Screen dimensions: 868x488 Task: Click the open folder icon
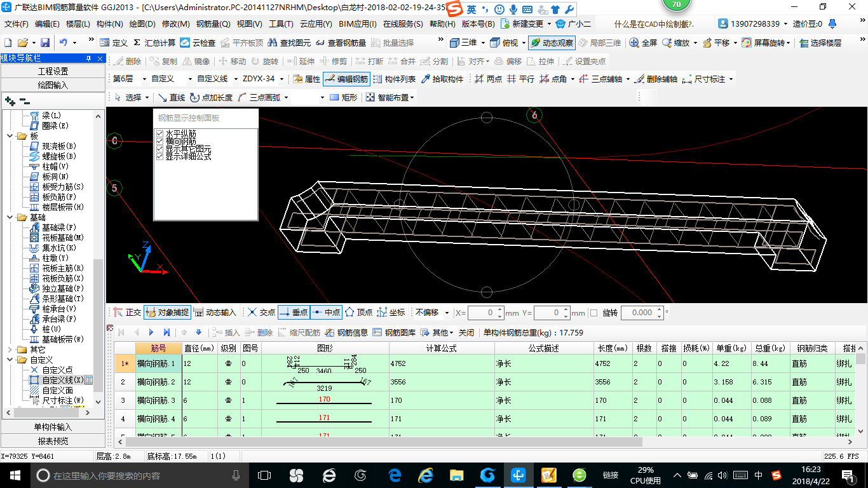point(22,43)
